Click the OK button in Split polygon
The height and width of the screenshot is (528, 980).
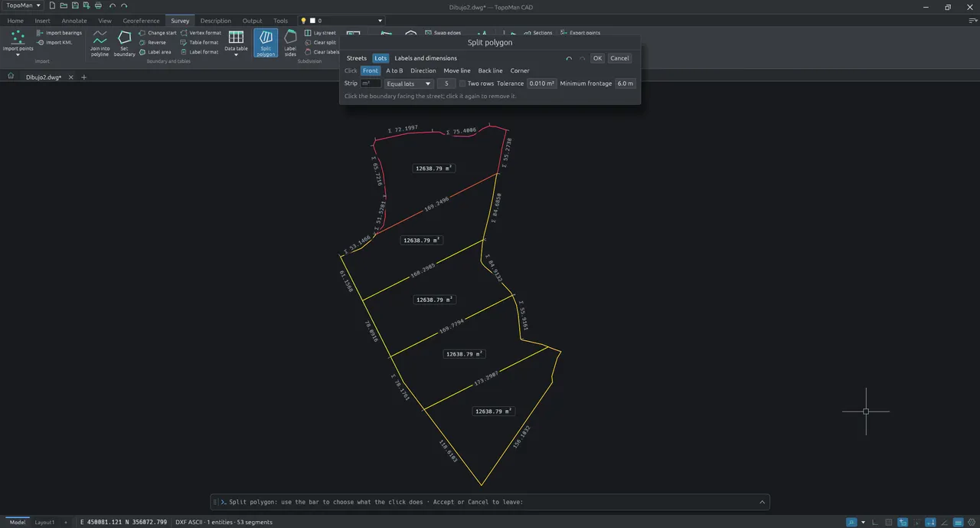point(597,58)
